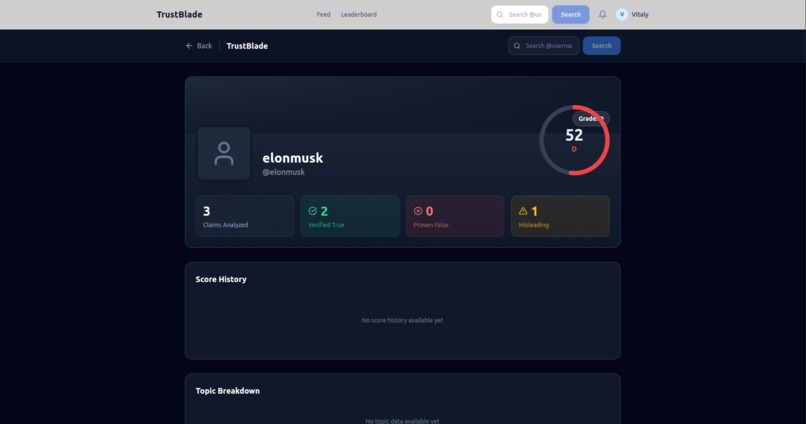This screenshot has width=806, height=424.
Task: Click the Vitaly username label
Action: tap(640, 14)
